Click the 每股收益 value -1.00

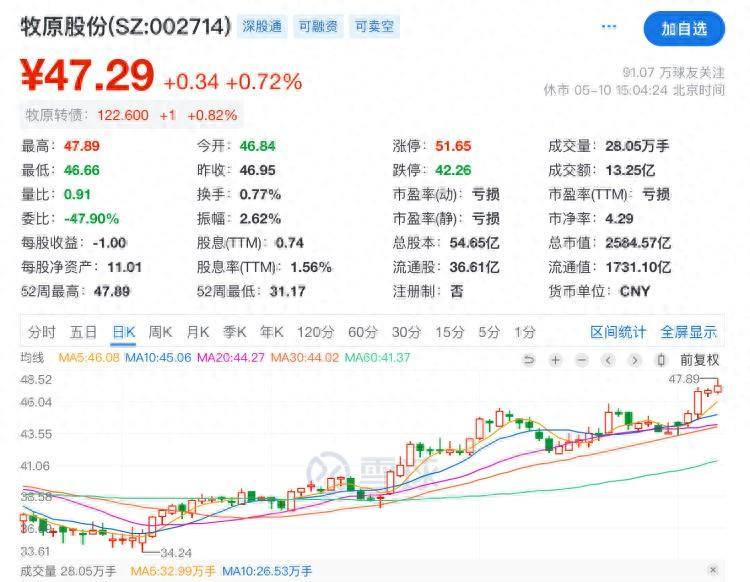coord(110,243)
